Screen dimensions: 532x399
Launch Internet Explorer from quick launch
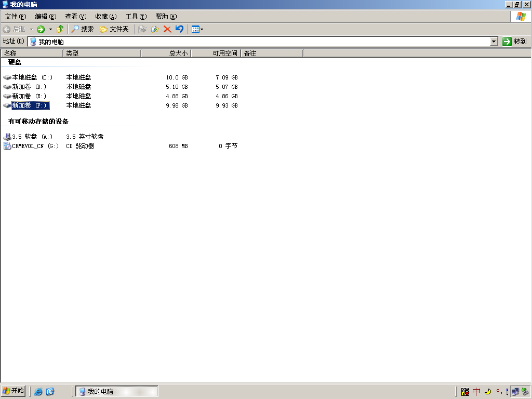coord(38,392)
